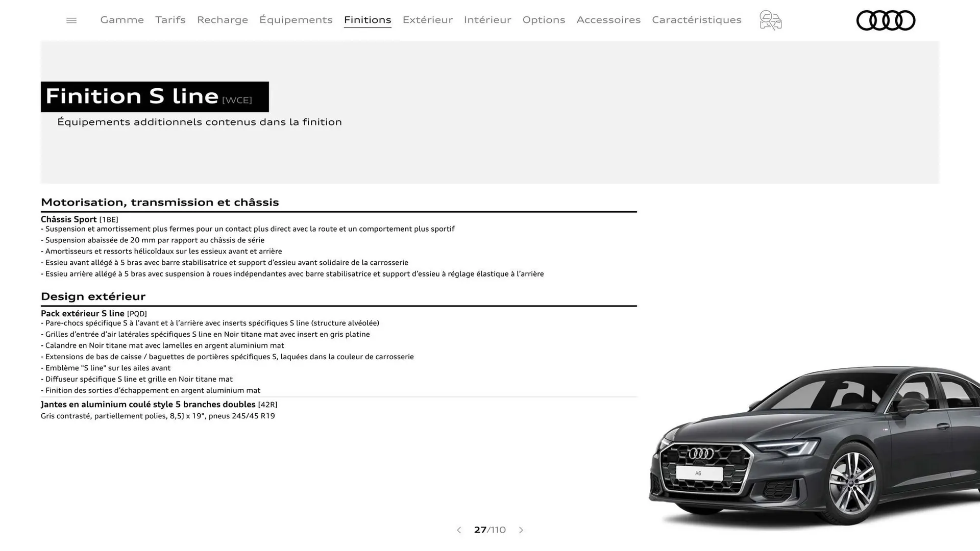980x551 pixels.
Task: Open the hamburger navigation menu
Action: (x=71, y=20)
